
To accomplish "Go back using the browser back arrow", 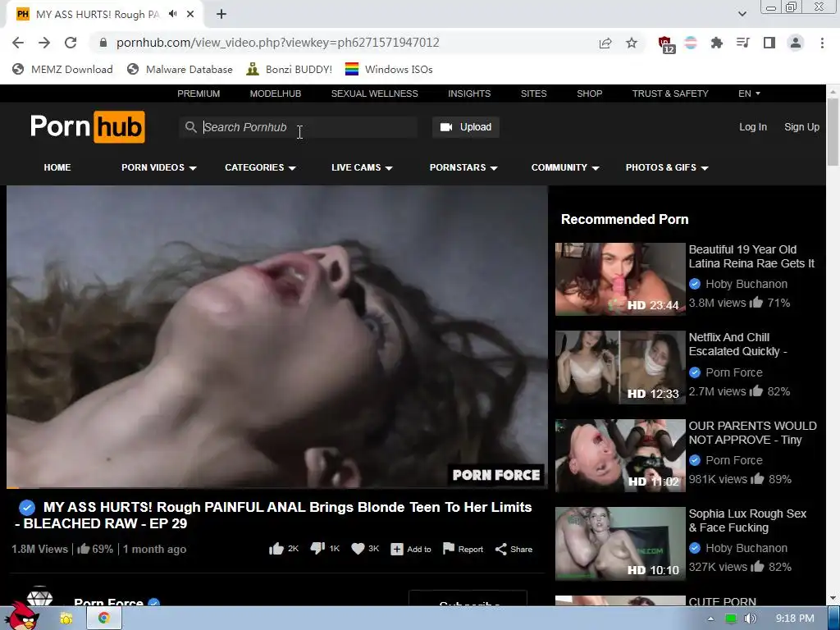I will pos(18,43).
